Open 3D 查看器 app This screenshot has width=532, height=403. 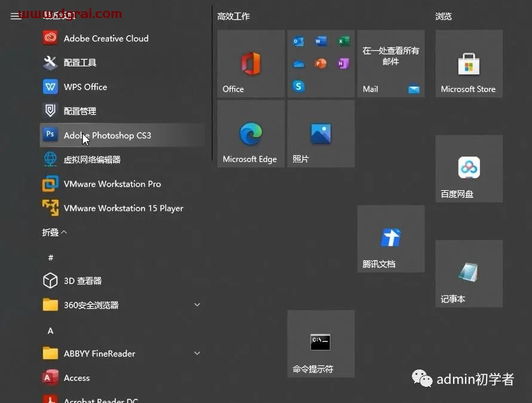[122, 281]
